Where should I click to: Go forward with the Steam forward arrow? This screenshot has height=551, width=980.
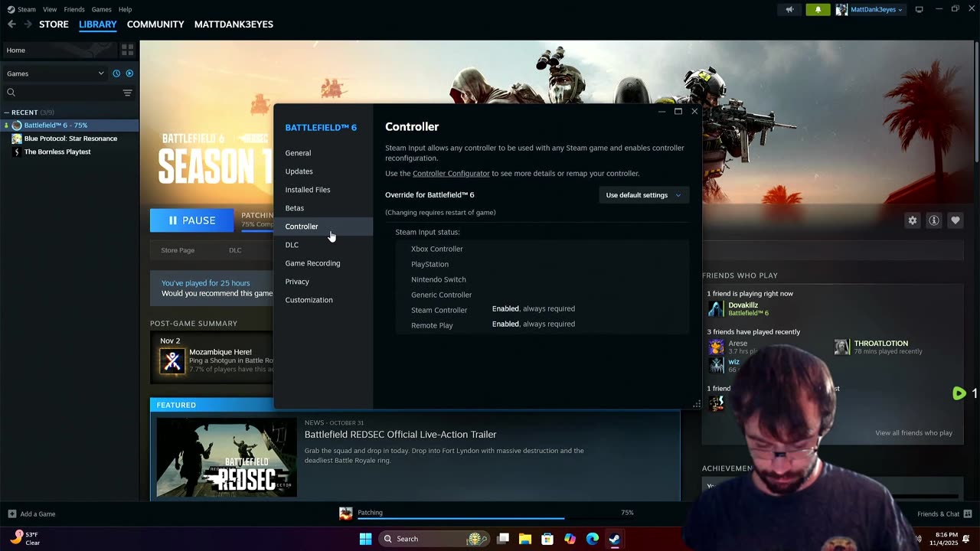click(x=28, y=24)
